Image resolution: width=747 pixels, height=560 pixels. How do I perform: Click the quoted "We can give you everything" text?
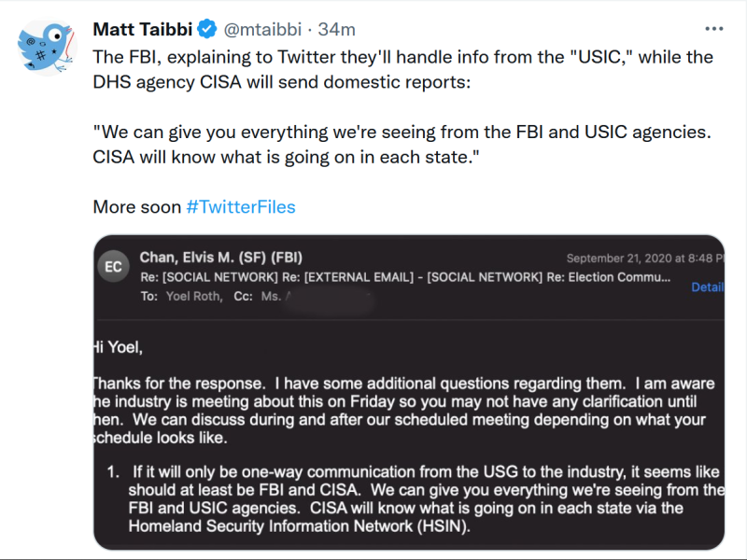point(402,144)
